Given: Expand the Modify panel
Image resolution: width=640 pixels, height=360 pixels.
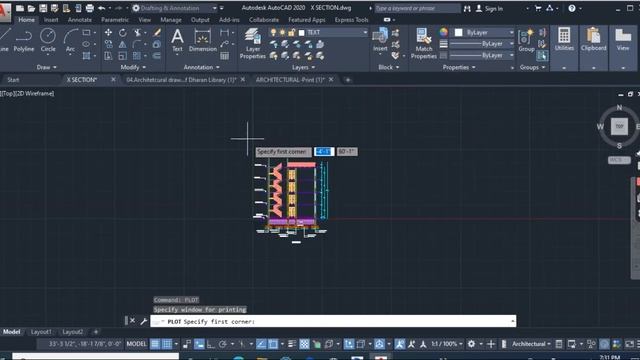Looking at the screenshot, I should tap(133, 67).
